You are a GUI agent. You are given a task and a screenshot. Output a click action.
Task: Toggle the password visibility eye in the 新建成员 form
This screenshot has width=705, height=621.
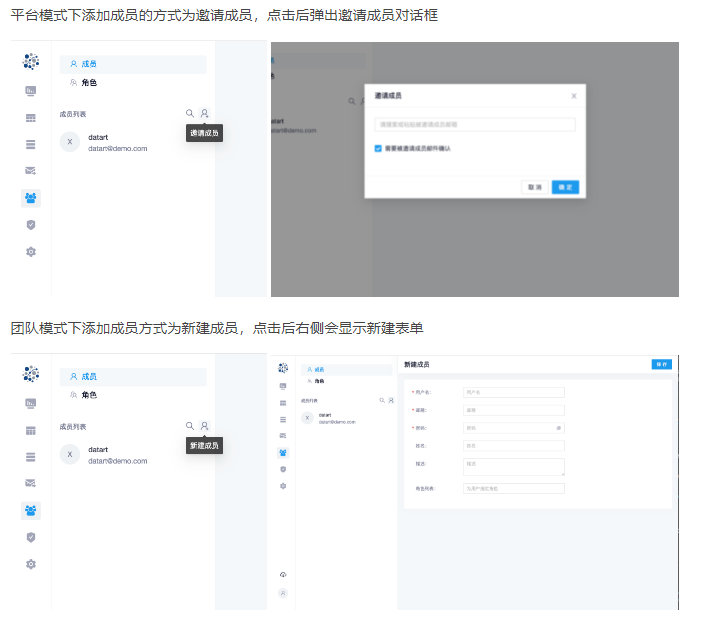(559, 427)
